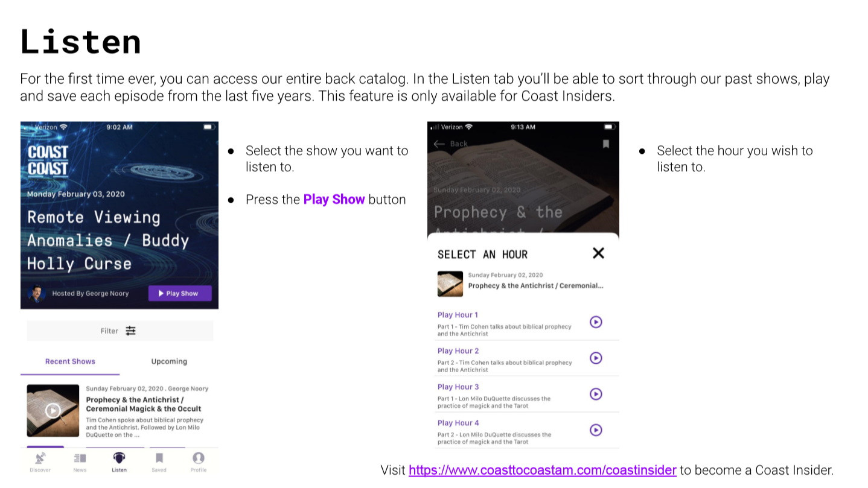Select the Play Hour 1 label
Viewport: 868px width, 488px height.
pos(458,315)
